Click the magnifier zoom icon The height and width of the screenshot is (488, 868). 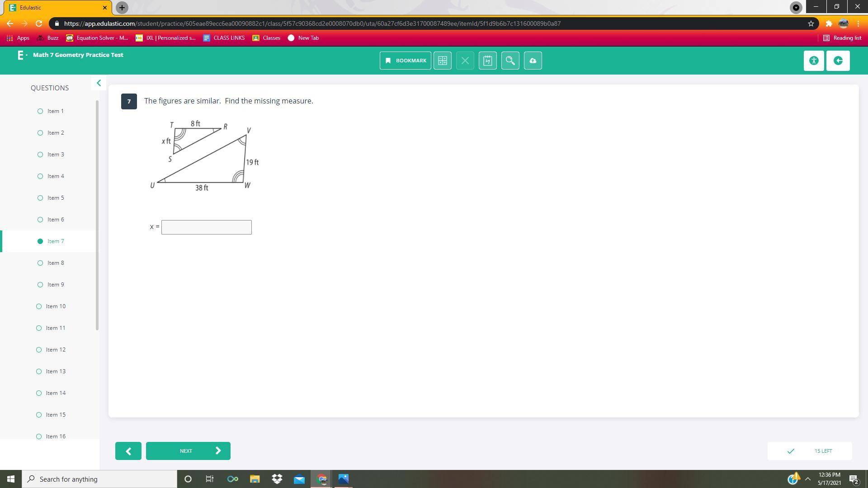click(x=510, y=61)
